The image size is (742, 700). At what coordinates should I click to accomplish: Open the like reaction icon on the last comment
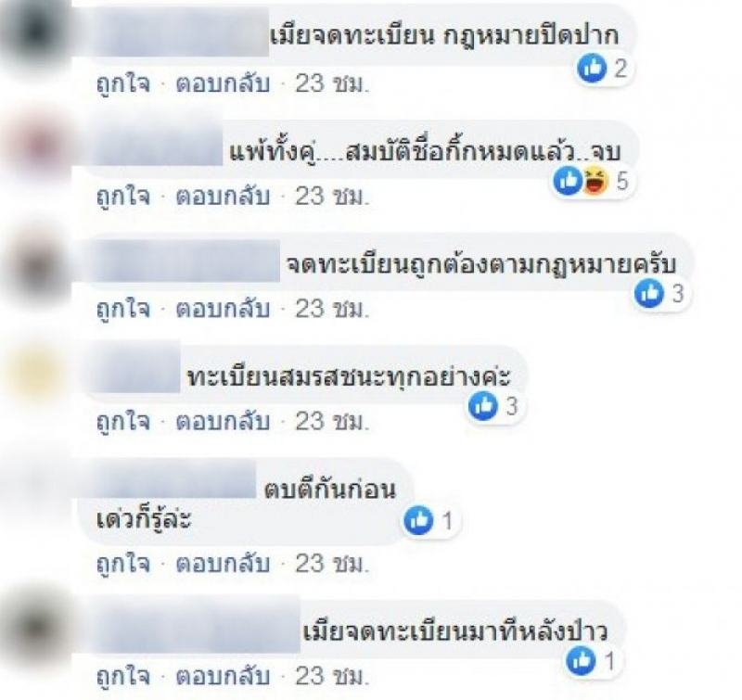582,660
